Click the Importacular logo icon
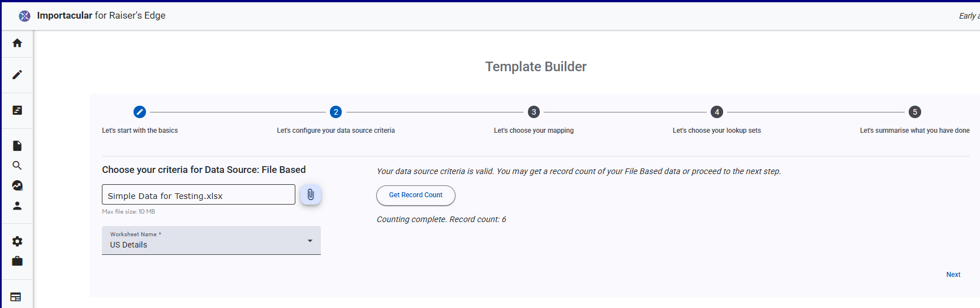Screen dimensions: 980x308 click(x=24, y=16)
